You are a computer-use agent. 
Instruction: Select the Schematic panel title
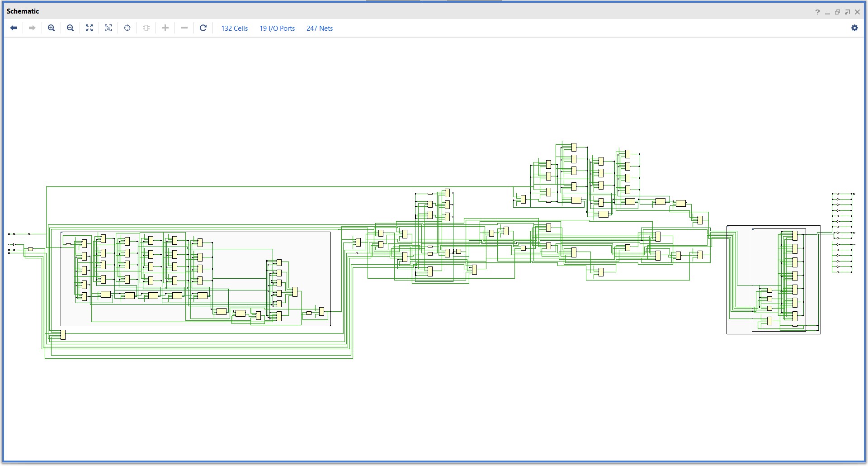23,11
